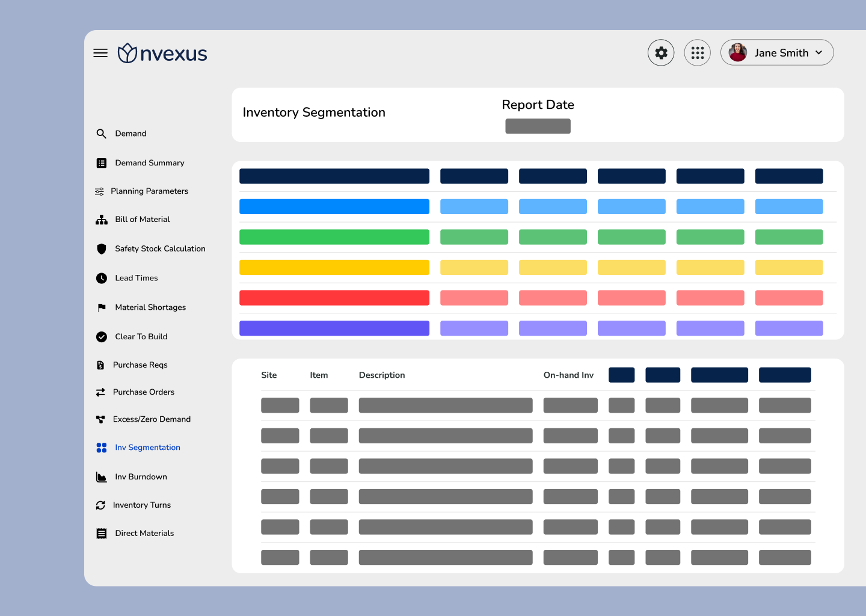Viewport: 866px width, 616px height.
Task: Go to Inventory Turns
Action: 142,505
